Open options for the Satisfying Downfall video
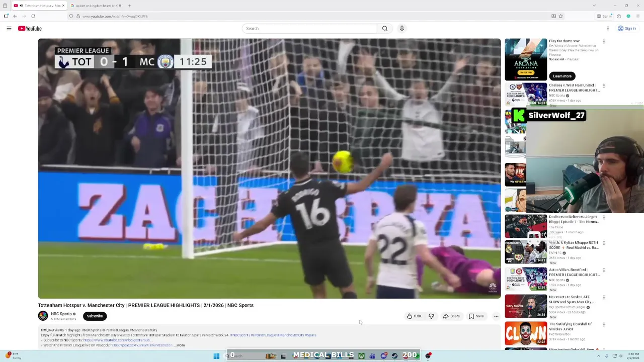Screen dimensions: 644x362 click(x=604, y=325)
